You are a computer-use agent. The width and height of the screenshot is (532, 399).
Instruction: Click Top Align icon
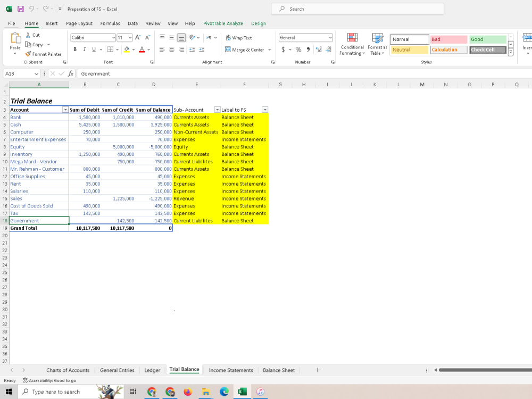(x=162, y=38)
